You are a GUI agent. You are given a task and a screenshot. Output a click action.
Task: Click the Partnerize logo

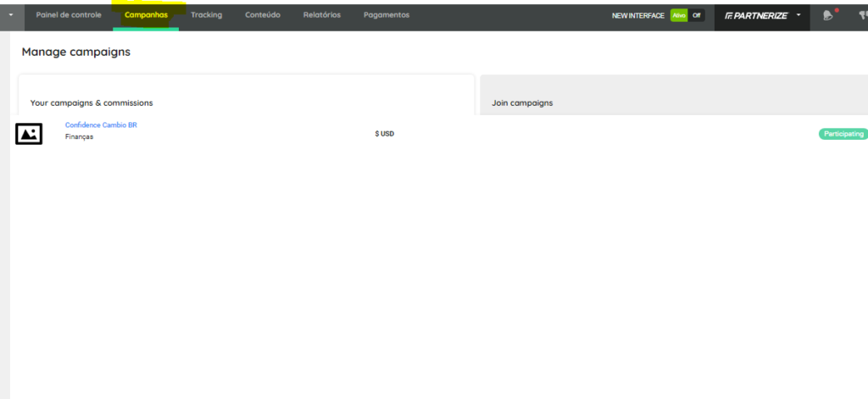(x=756, y=15)
